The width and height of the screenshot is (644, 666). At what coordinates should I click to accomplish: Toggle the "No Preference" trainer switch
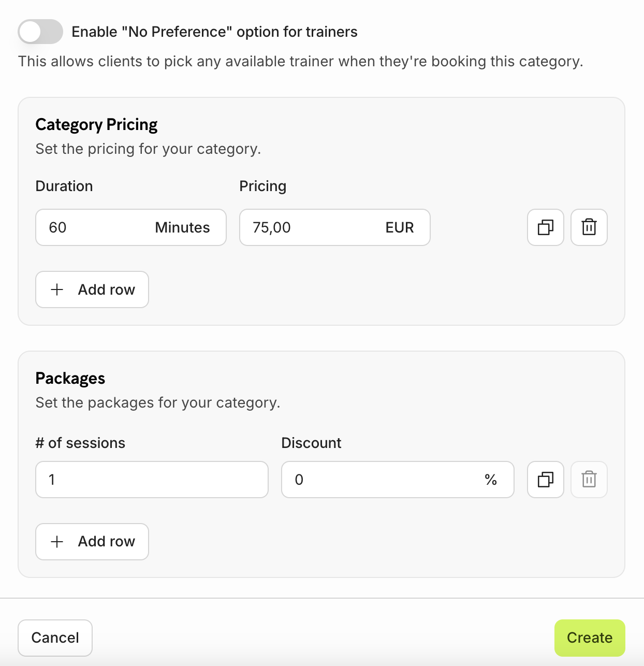(x=40, y=32)
